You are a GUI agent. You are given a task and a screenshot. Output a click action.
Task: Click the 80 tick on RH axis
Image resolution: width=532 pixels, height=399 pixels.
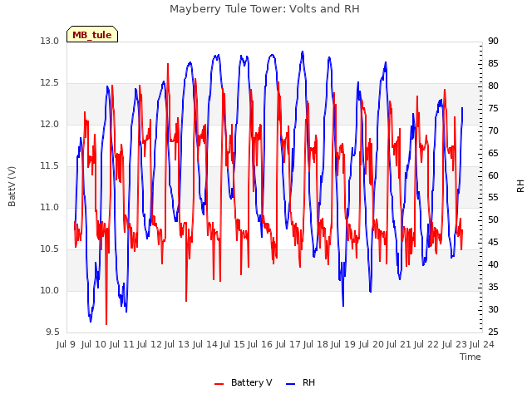point(493,86)
